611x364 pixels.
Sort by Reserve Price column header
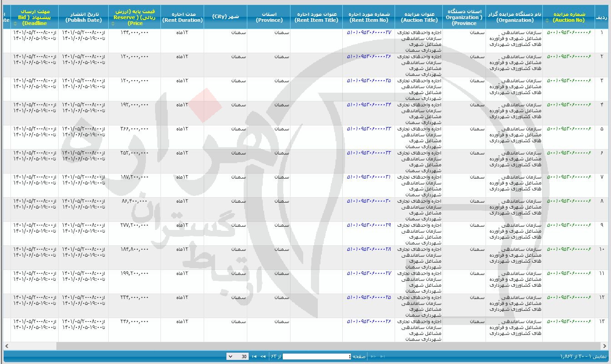coord(135,17)
